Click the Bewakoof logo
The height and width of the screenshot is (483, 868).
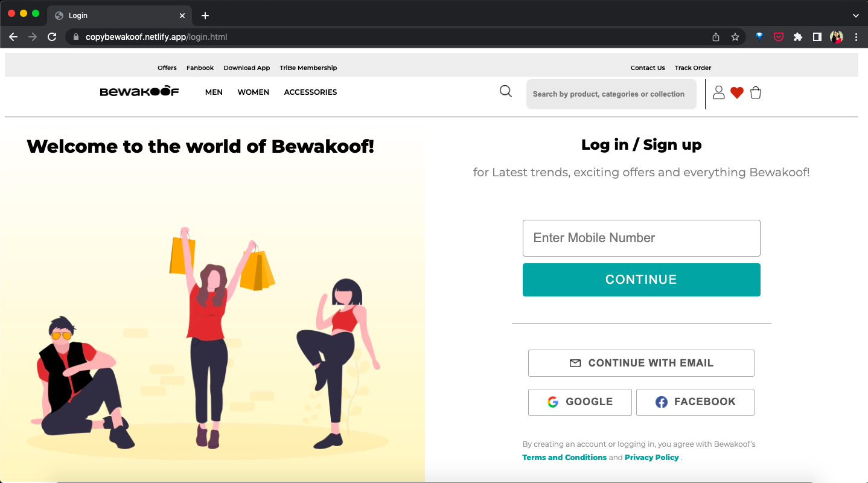[x=139, y=92]
